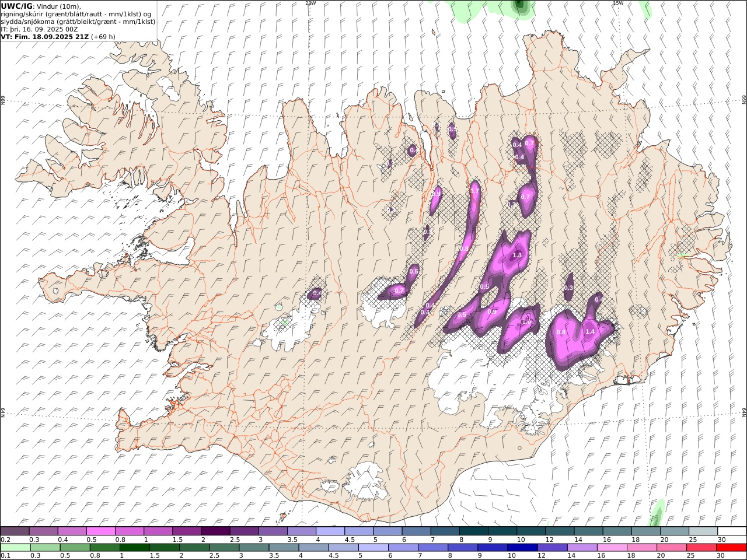Click the "30" label under the top legend row
747x560 pixels.
722,540
